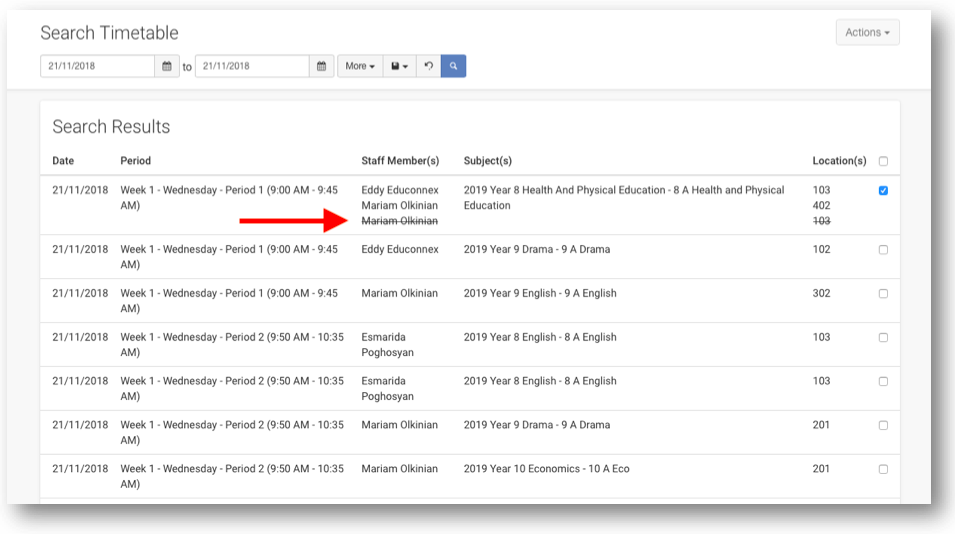Click the end date input field
The image size is (955, 534).
pos(252,66)
